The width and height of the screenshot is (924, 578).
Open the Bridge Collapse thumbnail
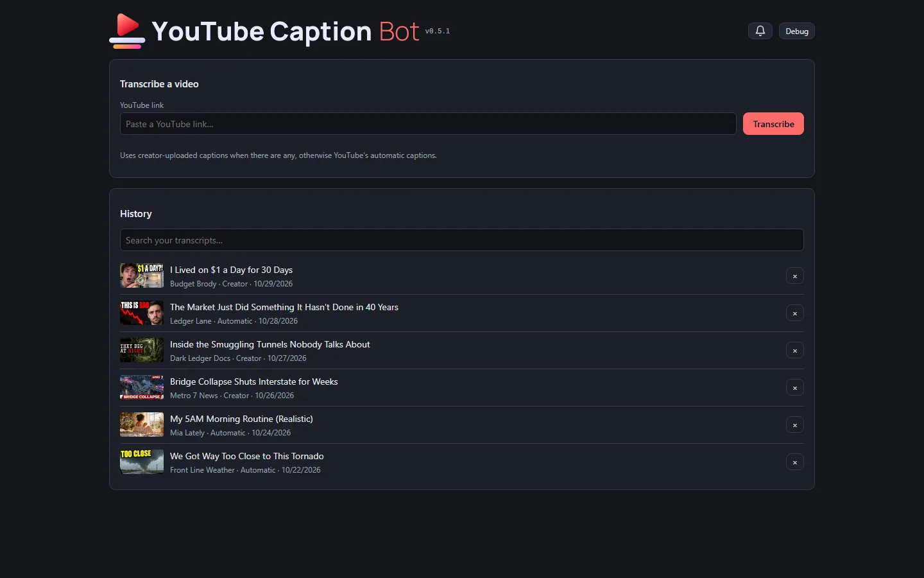pos(142,387)
